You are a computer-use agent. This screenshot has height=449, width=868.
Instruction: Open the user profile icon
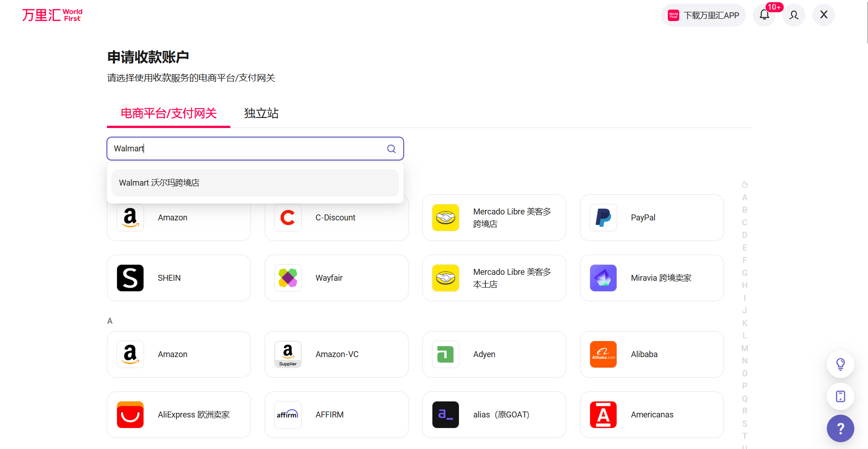click(x=794, y=15)
